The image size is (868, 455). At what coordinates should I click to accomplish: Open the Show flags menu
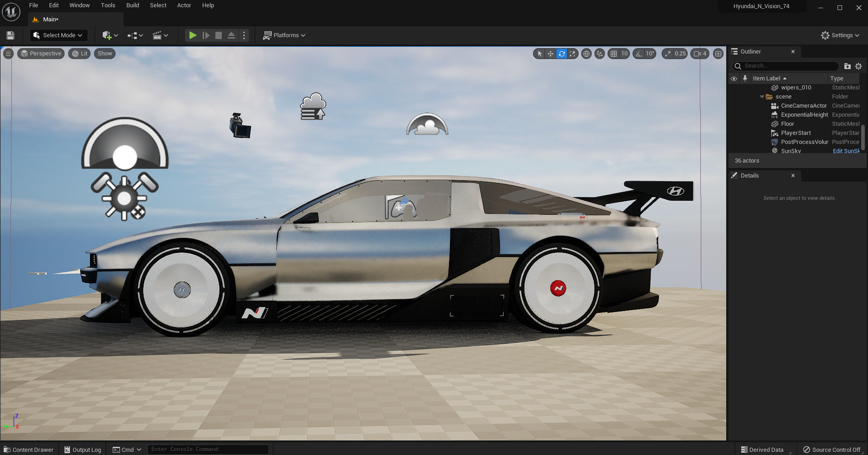105,54
